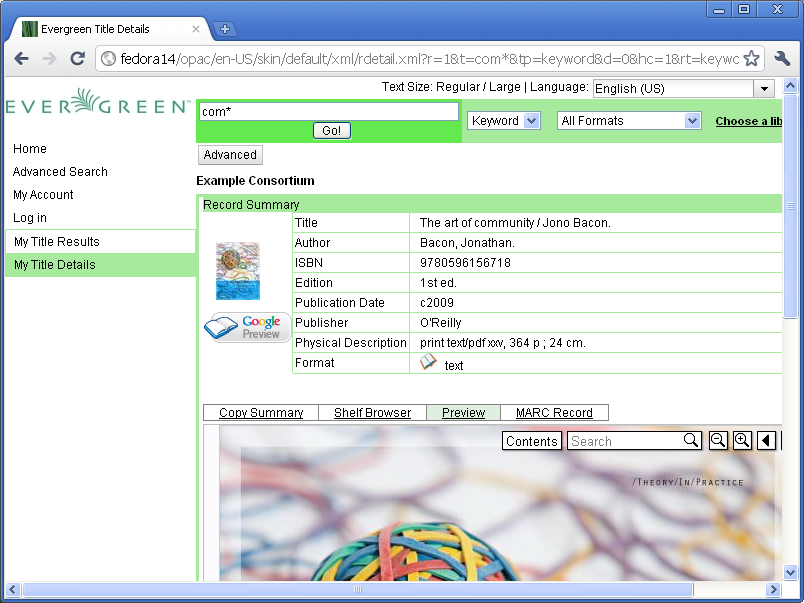804x603 pixels.
Task: Switch to the MARC Record tab
Action: pyautogui.click(x=554, y=413)
